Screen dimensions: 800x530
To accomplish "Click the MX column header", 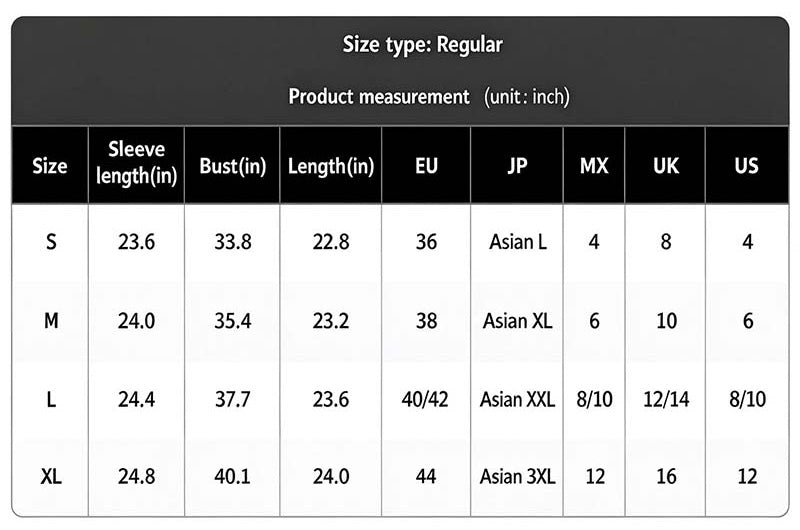I will pyautogui.click(x=594, y=166).
